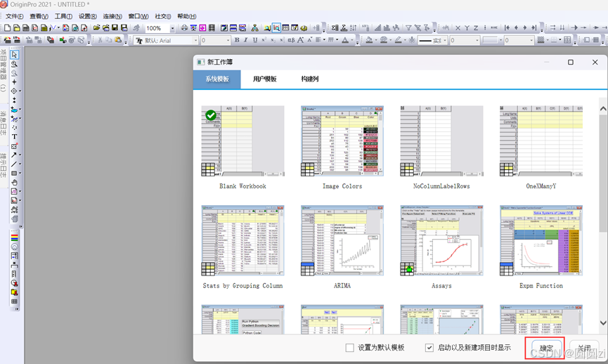608x364 pixels.
Task: Click the Sort ascending/descending icon
Action: [x=354, y=28]
